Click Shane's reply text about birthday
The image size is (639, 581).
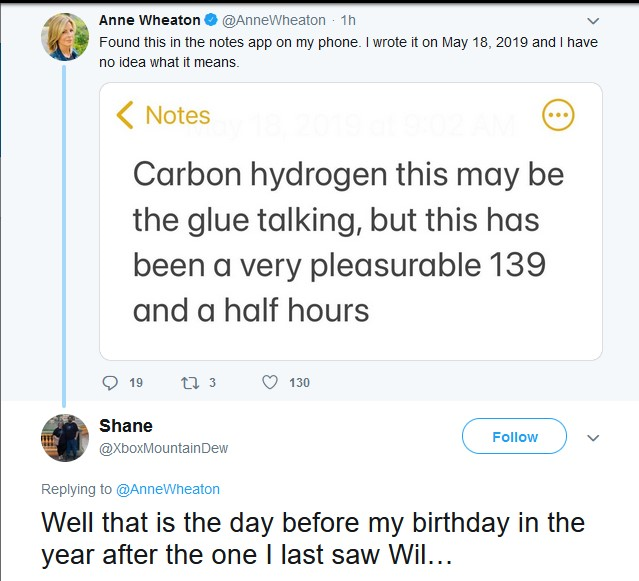click(312, 538)
